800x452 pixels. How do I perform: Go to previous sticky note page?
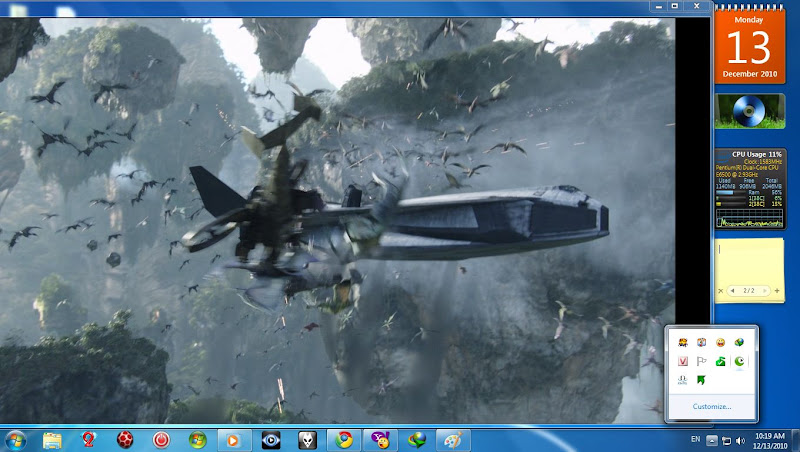click(733, 291)
